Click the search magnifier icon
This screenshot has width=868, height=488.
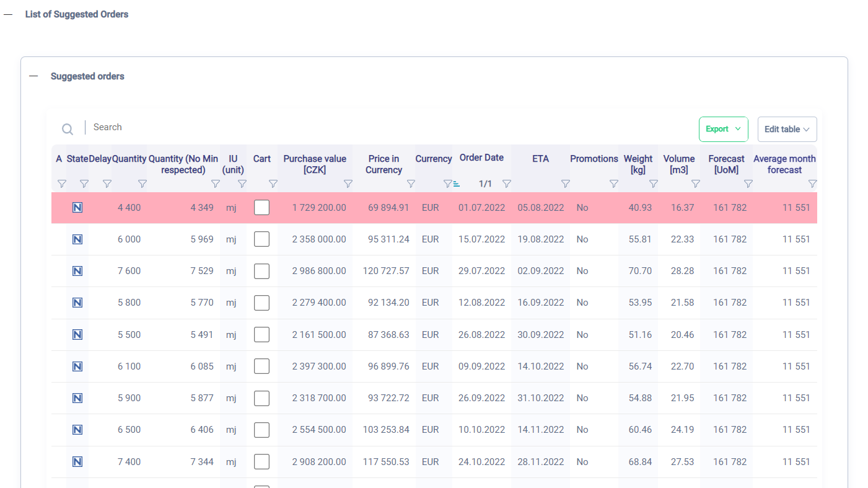click(x=68, y=129)
